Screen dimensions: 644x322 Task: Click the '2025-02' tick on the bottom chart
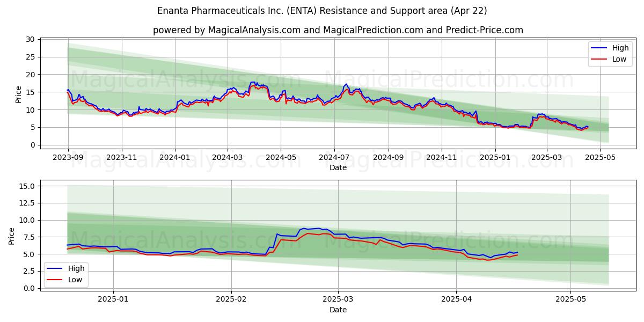click(231, 299)
